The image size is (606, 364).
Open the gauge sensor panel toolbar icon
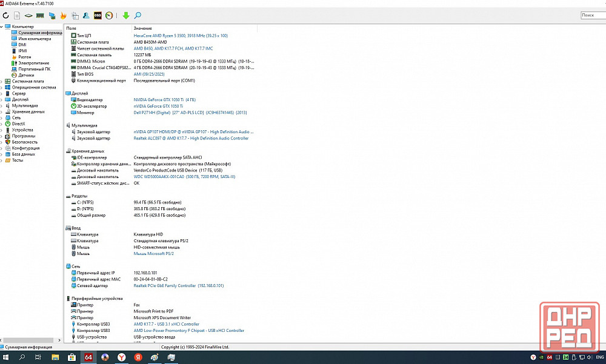tap(109, 15)
